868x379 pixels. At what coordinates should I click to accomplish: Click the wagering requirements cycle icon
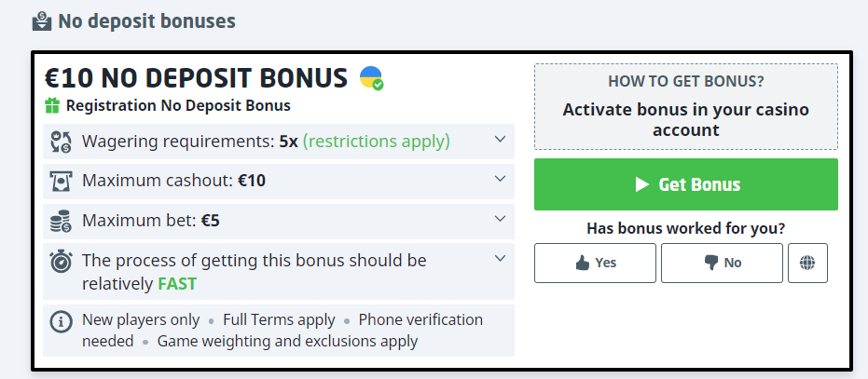pos(61,142)
